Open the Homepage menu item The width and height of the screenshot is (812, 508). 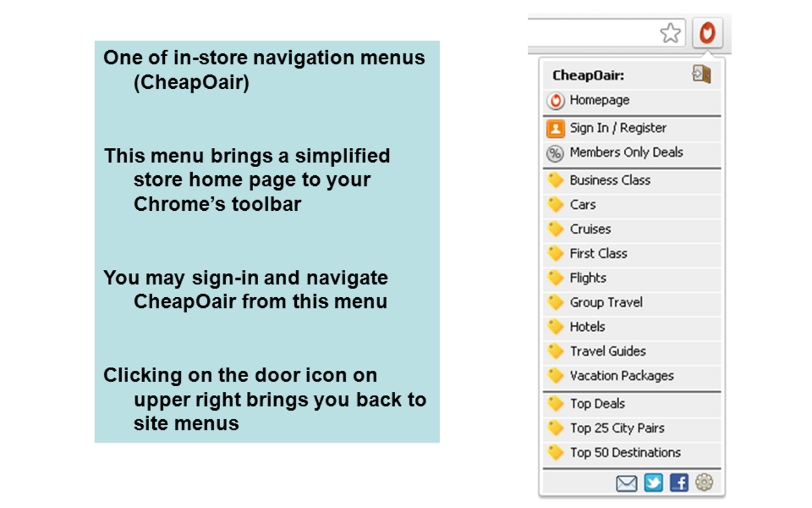pos(599,100)
